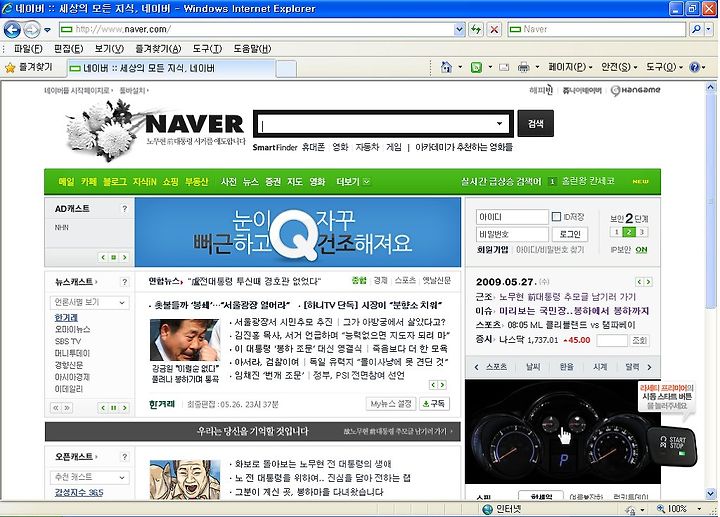
Task: Open the 지식iN link in the green bar
Action: tap(145, 182)
